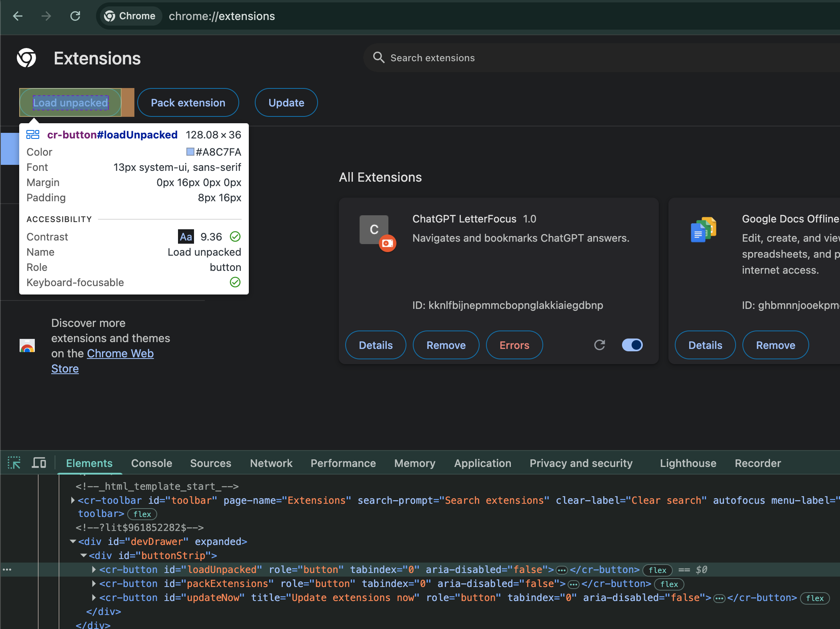Click the Load unpacked button
The image size is (840, 629).
click(x=70, y=103)
